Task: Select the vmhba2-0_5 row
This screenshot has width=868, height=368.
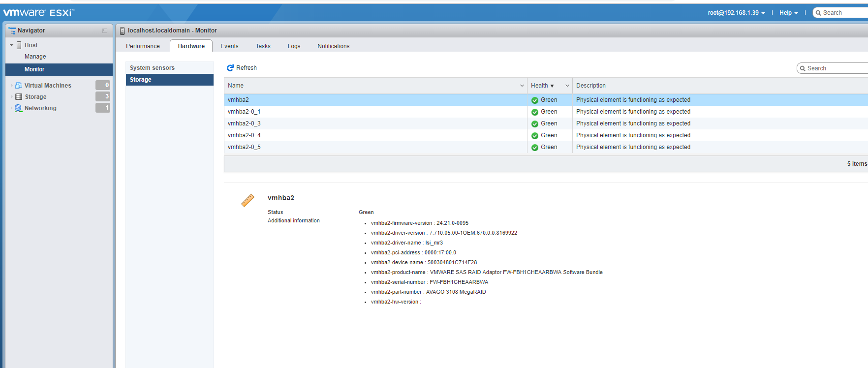Action: point(546,147)
